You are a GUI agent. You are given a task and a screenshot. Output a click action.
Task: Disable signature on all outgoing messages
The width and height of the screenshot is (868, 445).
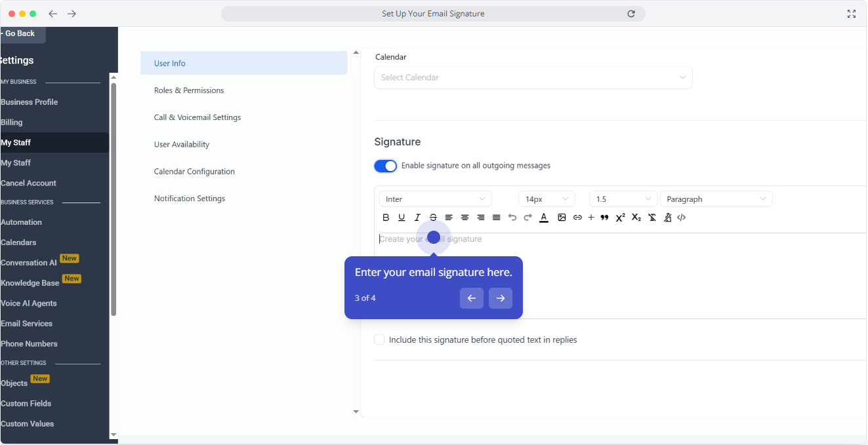(x=386, y=166)
